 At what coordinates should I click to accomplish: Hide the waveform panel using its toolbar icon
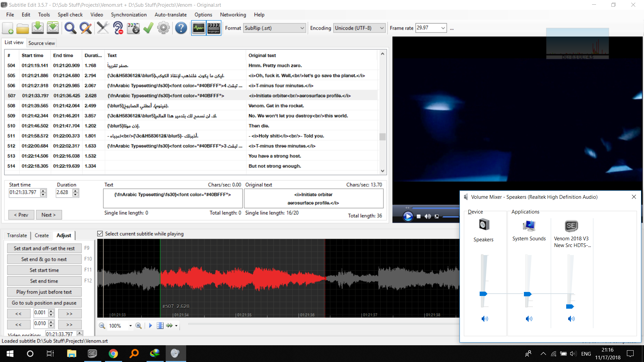point(199,28)
